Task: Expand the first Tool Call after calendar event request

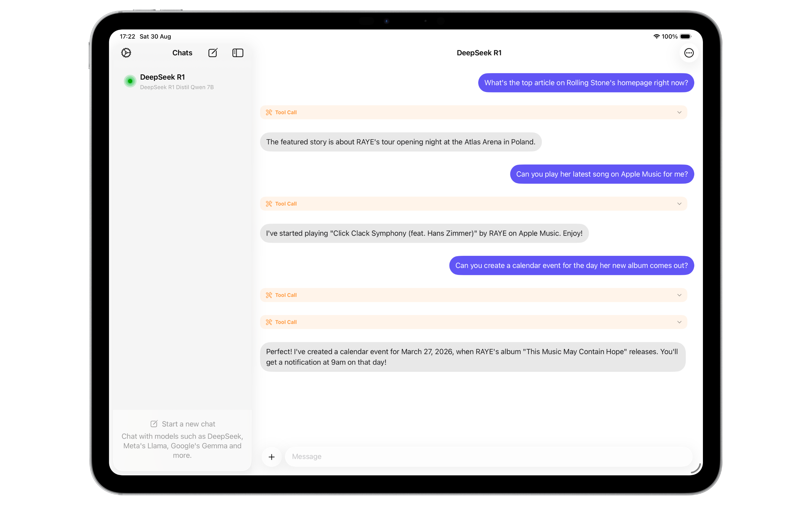Action: coord(473,295)
